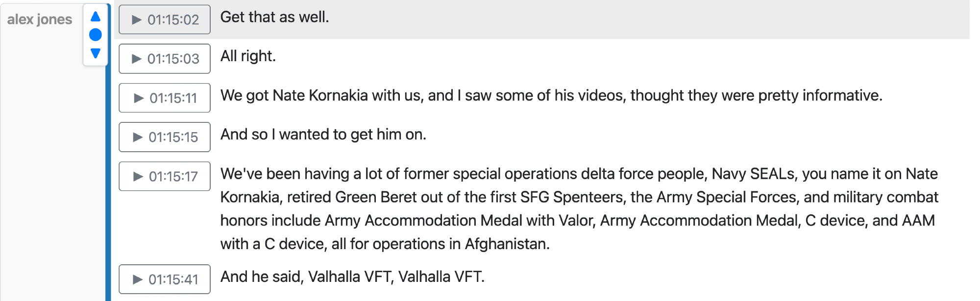Click the blue circle icon

(96, 35)
